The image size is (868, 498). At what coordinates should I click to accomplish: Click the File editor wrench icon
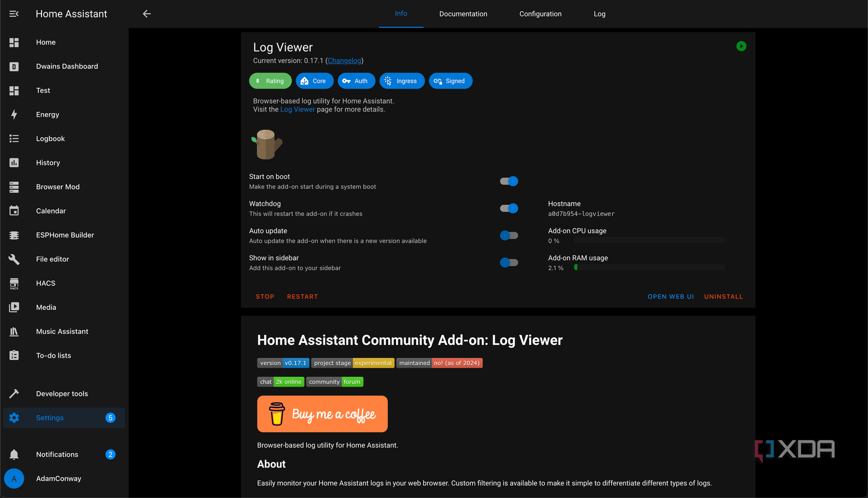[14, 259]
